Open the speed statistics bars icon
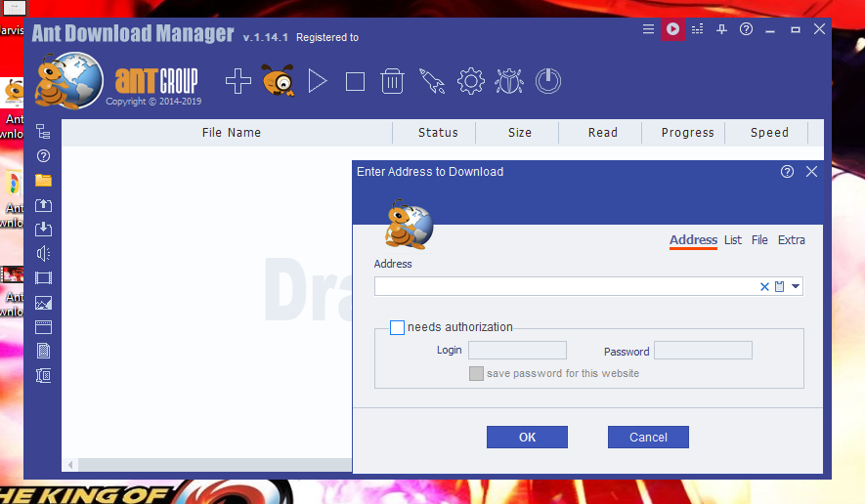 697,28
